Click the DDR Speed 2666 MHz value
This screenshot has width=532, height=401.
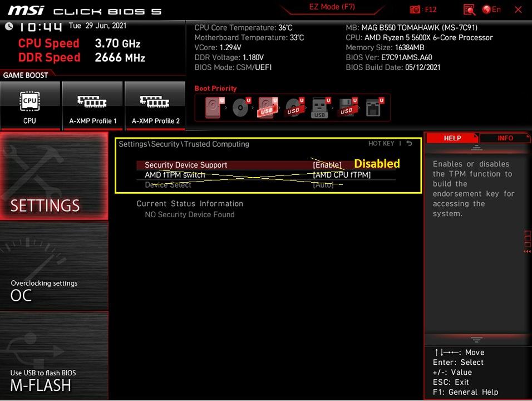120,57
